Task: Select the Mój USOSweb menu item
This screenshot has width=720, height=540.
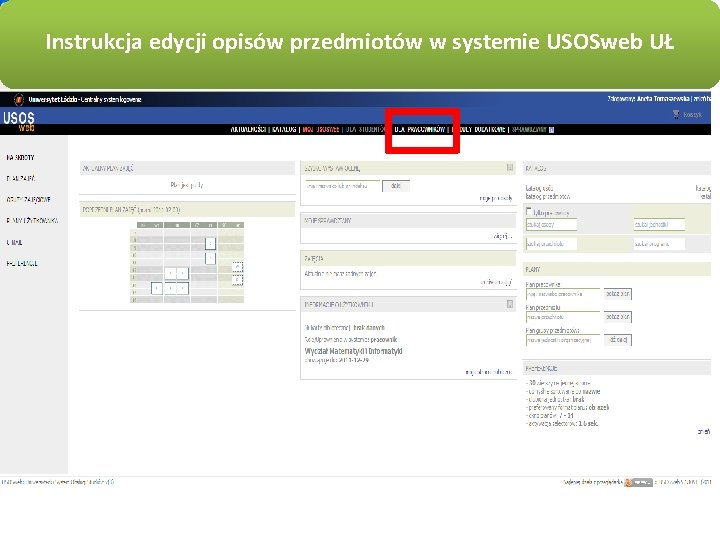Action: (321, 129)
